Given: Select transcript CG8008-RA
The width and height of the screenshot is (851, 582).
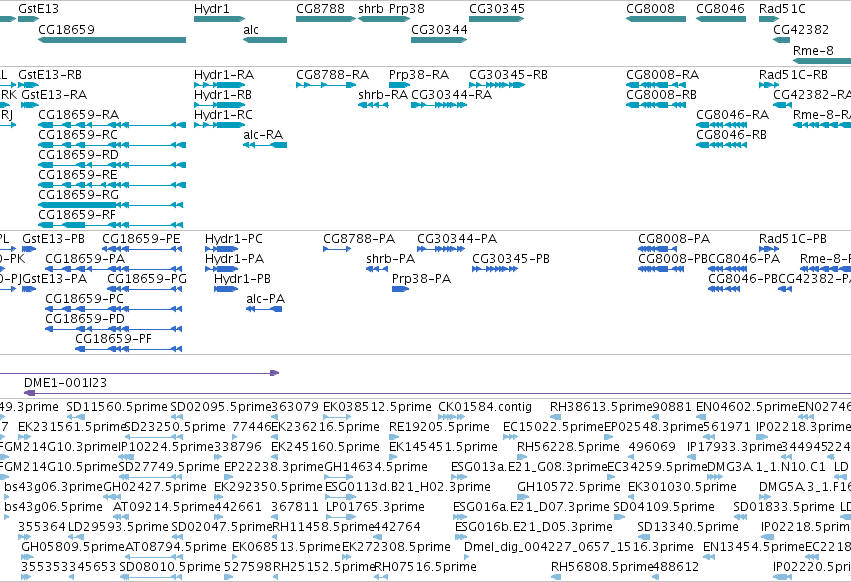Looking at the screenshot, I should (x=662, y=74).
